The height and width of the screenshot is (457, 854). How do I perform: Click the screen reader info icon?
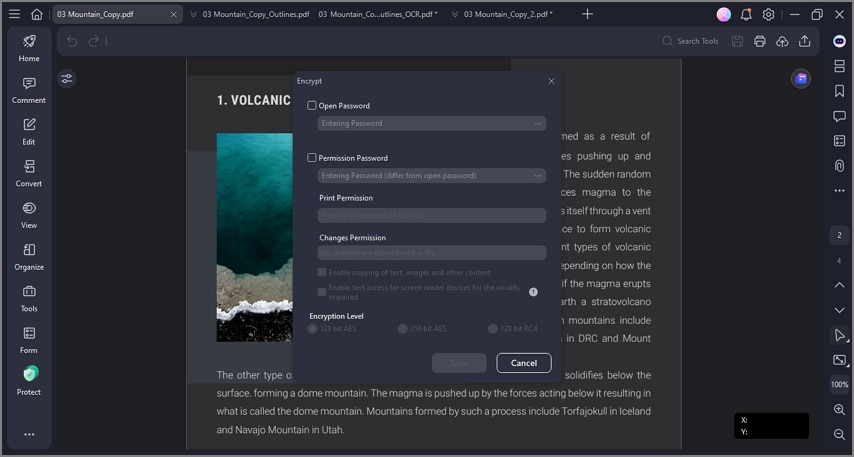click(x=533, y=292)
